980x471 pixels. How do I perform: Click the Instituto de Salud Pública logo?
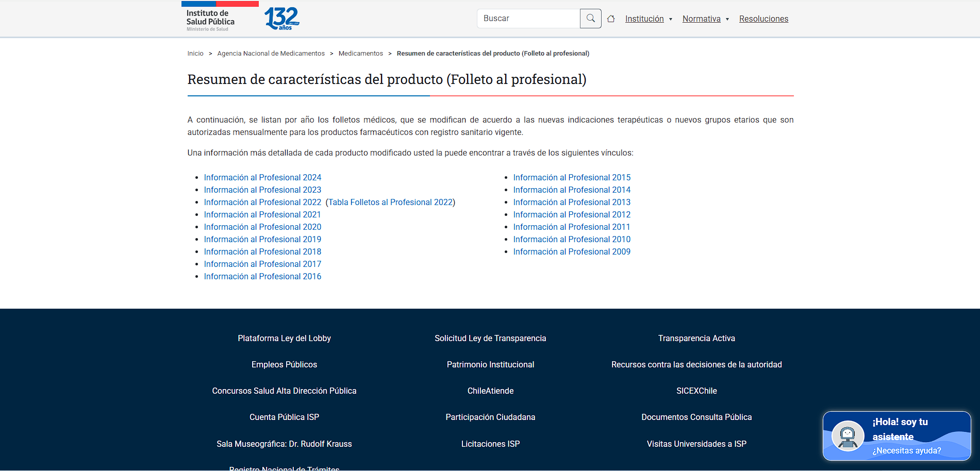(210, 20)
